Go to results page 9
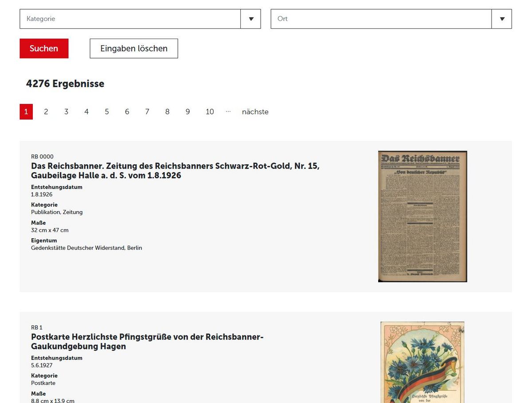 tap(188, 112)
